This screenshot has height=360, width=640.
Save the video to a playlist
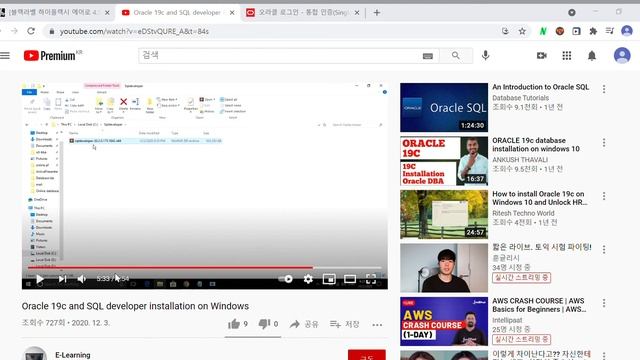pos(344,324)
